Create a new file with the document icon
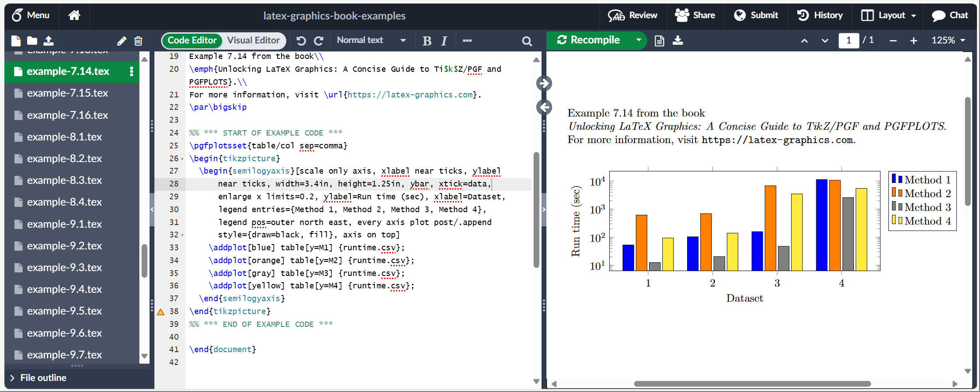The height and width of the screenshot is (392, 980). tap(16, 41)
